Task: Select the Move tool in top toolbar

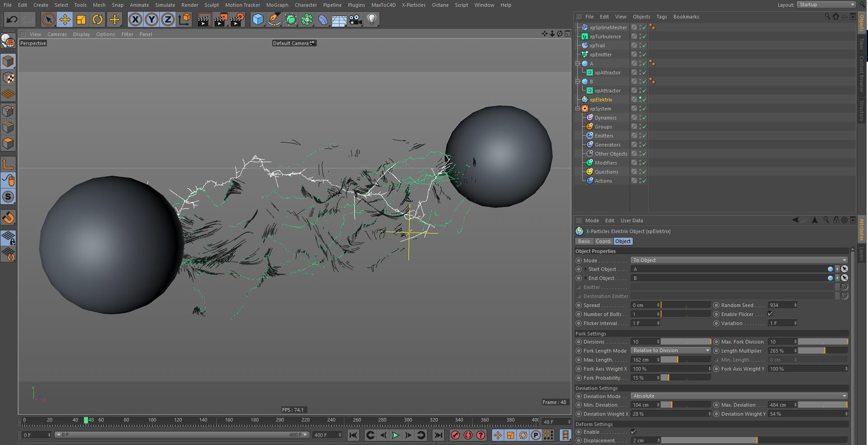Action: point(65,19)
